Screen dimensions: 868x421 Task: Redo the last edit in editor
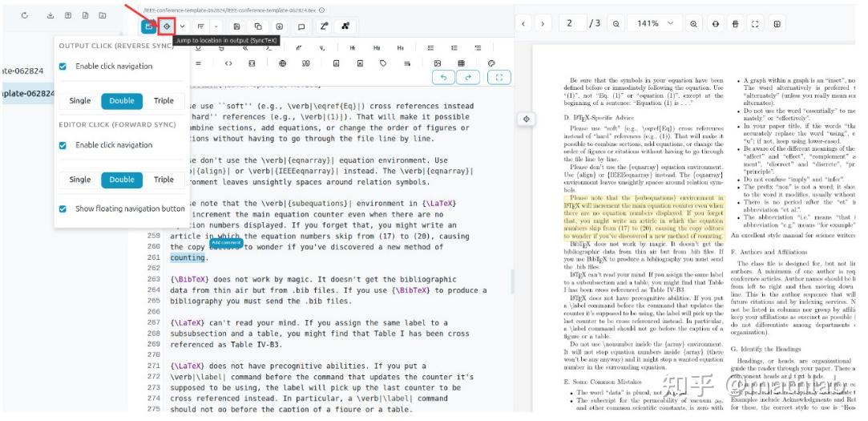pyautogui.click(x=468, y=78)
